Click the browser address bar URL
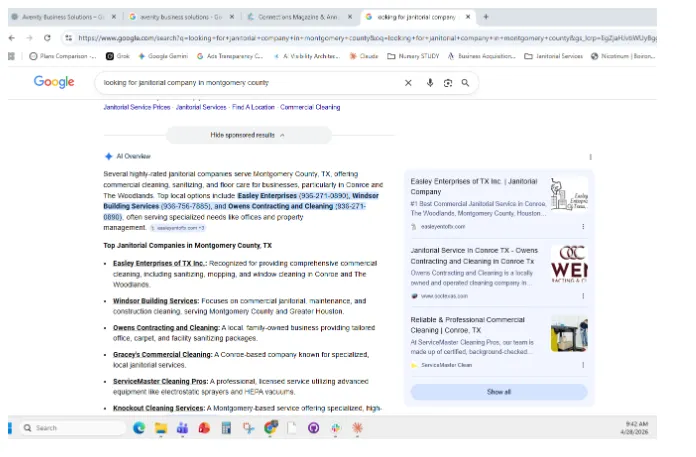 [367, 38]
